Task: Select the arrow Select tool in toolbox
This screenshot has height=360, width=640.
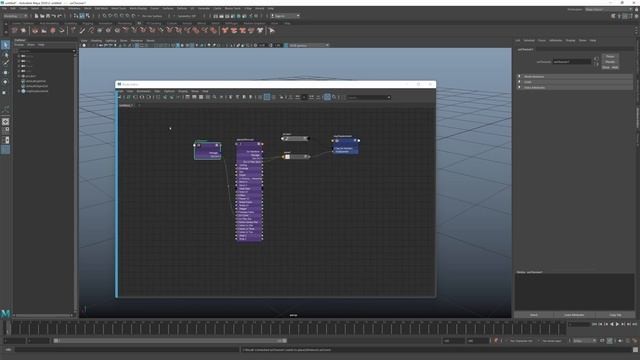Action: (5, 45)
